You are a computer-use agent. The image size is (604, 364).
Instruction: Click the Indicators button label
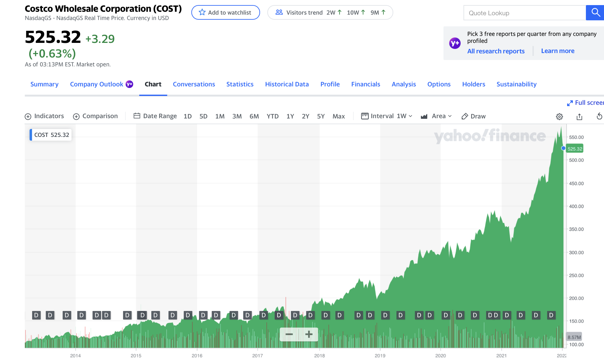click(49, 116)
